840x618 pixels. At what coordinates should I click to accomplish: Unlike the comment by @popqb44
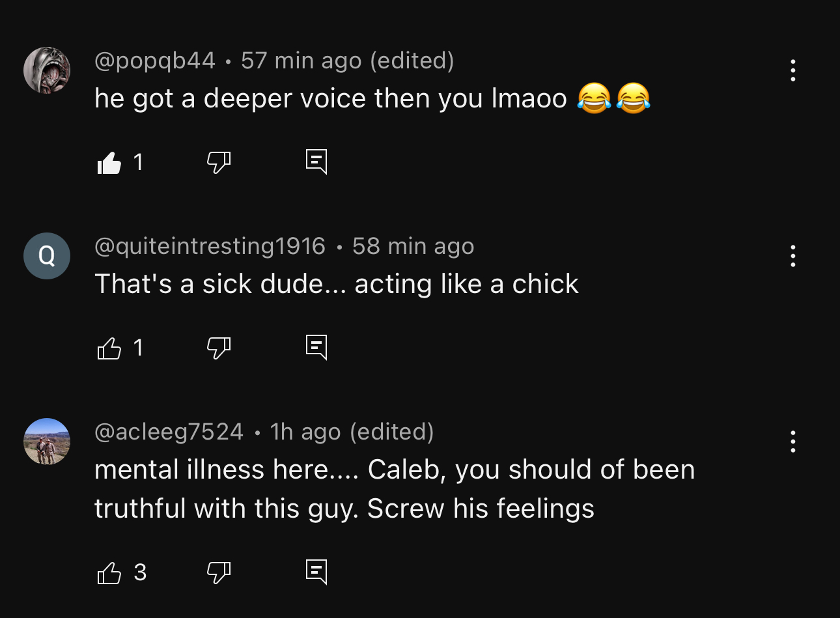(x=109, y=163)
